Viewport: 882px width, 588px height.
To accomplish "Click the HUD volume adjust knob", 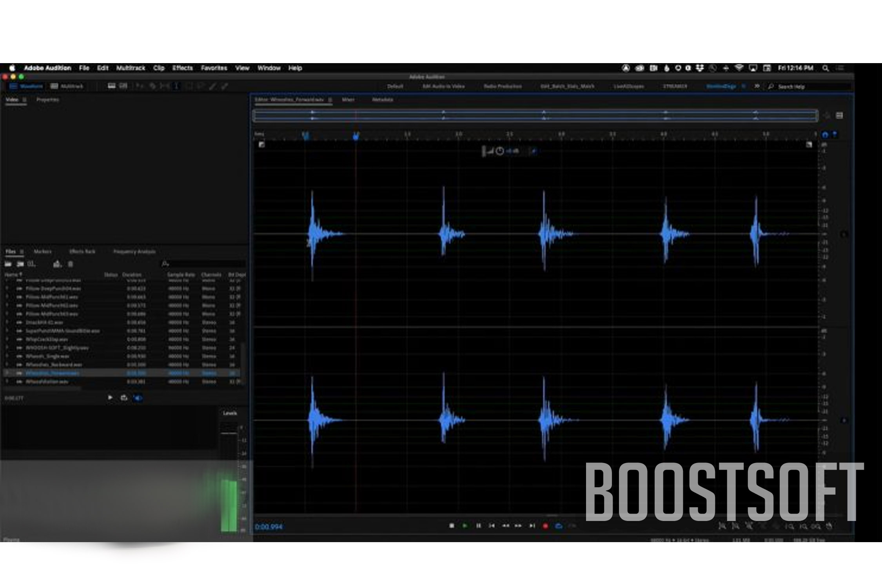I will (x=499, y=151).
